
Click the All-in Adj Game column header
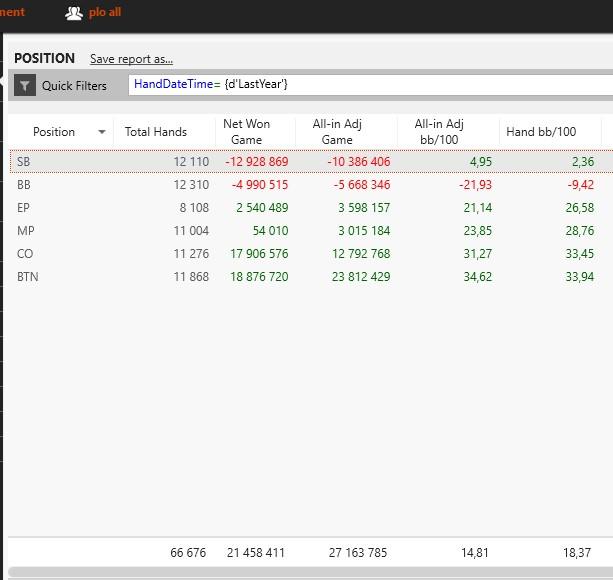[x=337, y=132]
